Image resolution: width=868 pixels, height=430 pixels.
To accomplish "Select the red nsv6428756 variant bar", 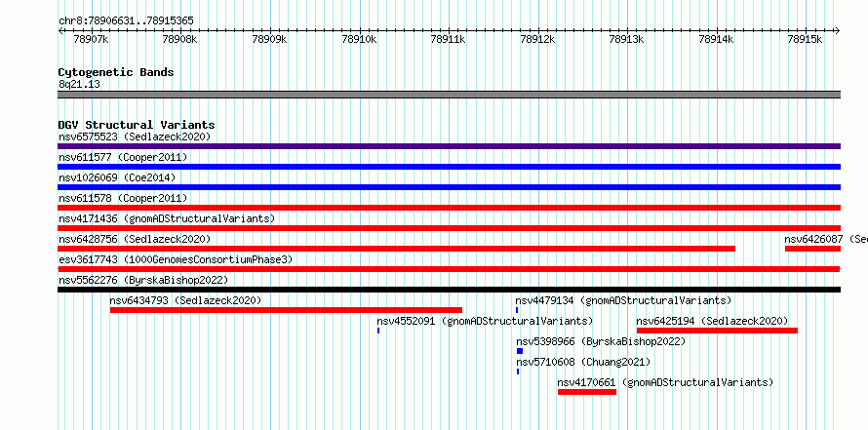I will click(x=396, y=249).
